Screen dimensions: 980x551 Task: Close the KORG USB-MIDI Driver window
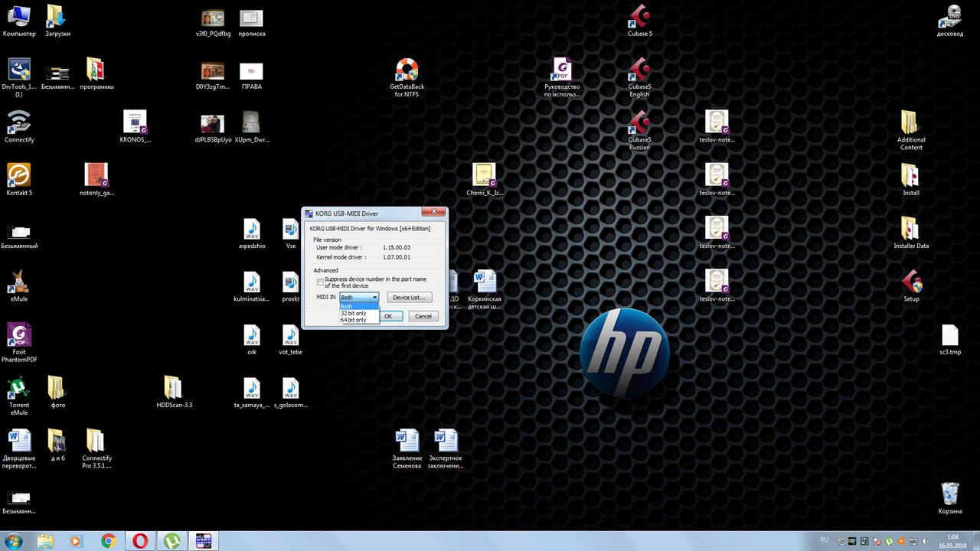point(433,212)
